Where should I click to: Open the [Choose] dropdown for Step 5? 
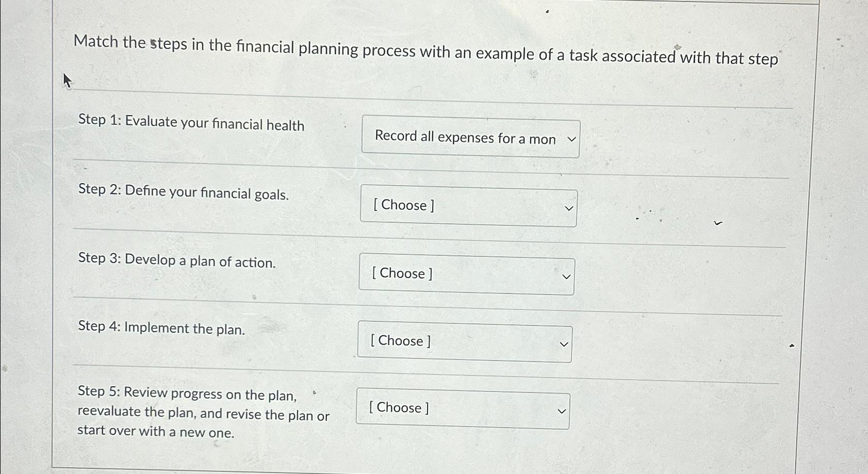463,408
